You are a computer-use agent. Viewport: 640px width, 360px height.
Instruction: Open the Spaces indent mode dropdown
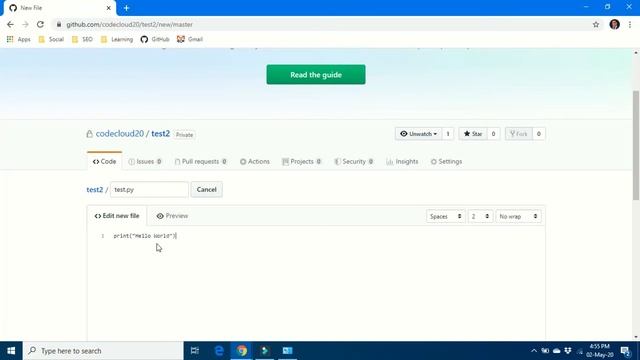click(x=446, y=216)
